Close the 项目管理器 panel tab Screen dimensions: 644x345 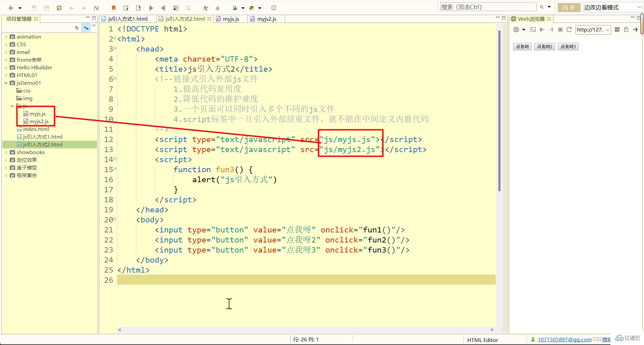pyautogui.click(x=36, y=18)
